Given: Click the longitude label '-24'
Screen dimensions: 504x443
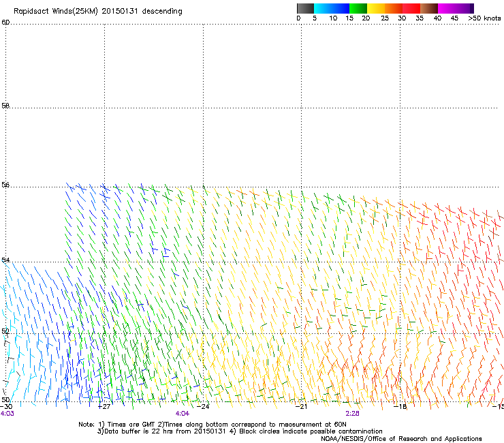Looking at the screenshot, I should click(203, 407).
